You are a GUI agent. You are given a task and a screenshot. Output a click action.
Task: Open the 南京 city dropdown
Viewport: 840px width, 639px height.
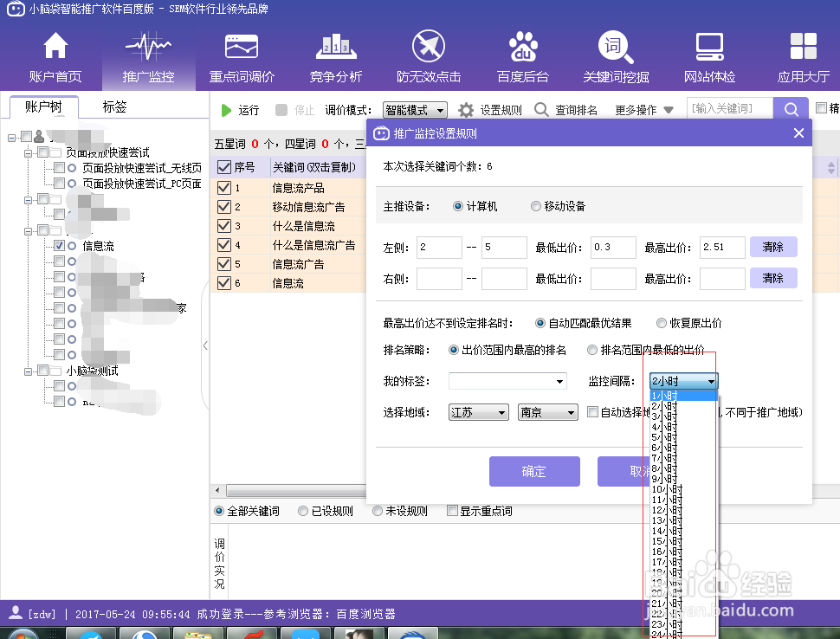[x=547, y=411]
